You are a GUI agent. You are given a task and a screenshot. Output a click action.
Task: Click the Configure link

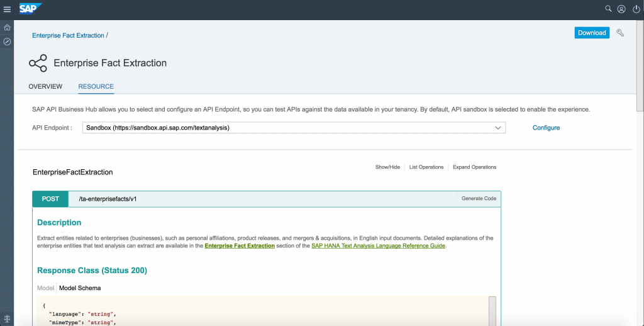click(x=546, y=128)
